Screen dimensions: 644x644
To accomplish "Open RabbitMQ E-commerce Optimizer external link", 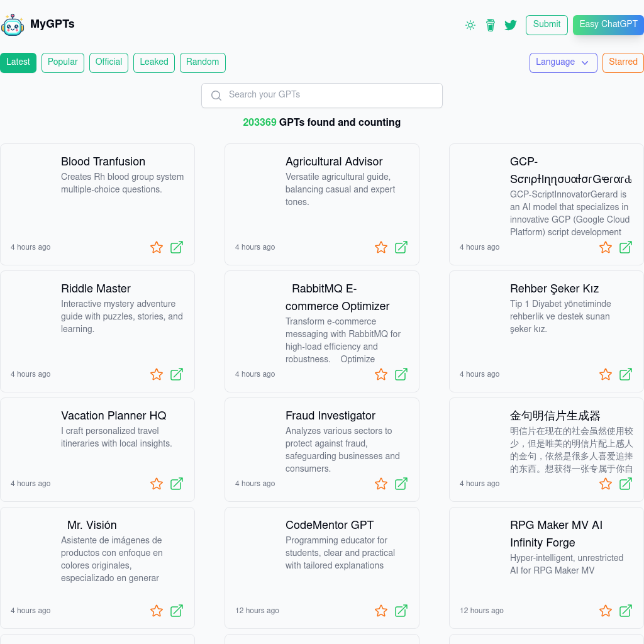I will (401, 374).
